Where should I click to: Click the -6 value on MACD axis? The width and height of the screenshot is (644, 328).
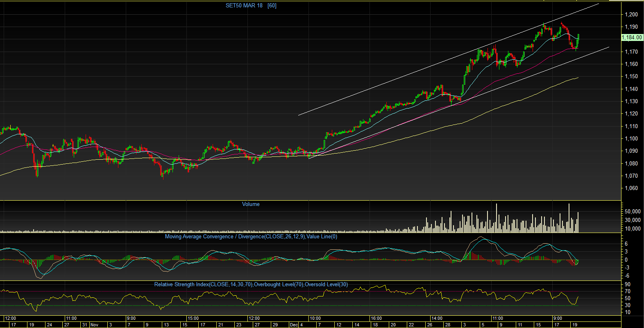tap(627, 276)
